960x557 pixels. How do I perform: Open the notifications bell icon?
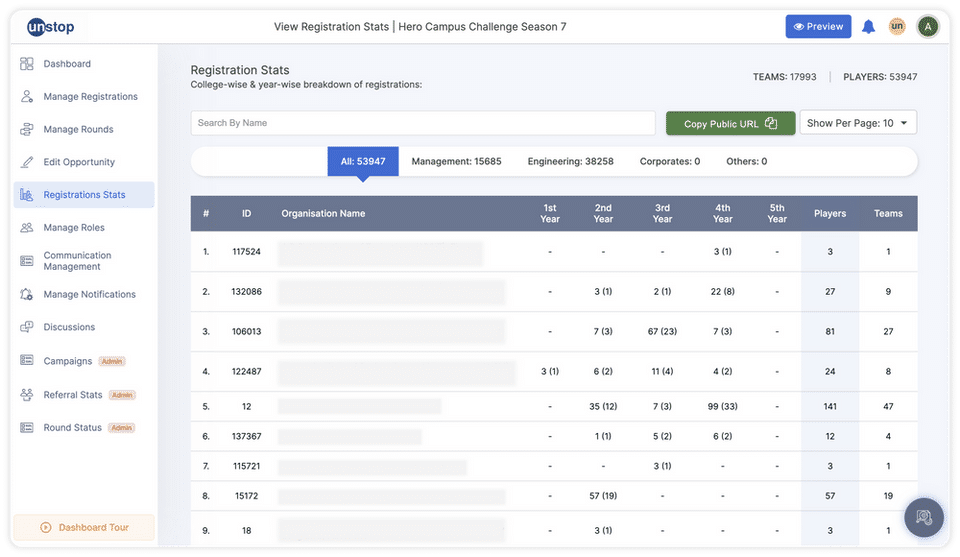[x=868, y=27]
